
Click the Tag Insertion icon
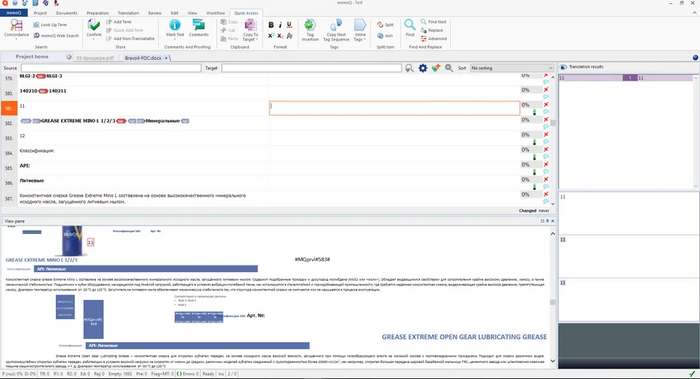coord(310,30)
